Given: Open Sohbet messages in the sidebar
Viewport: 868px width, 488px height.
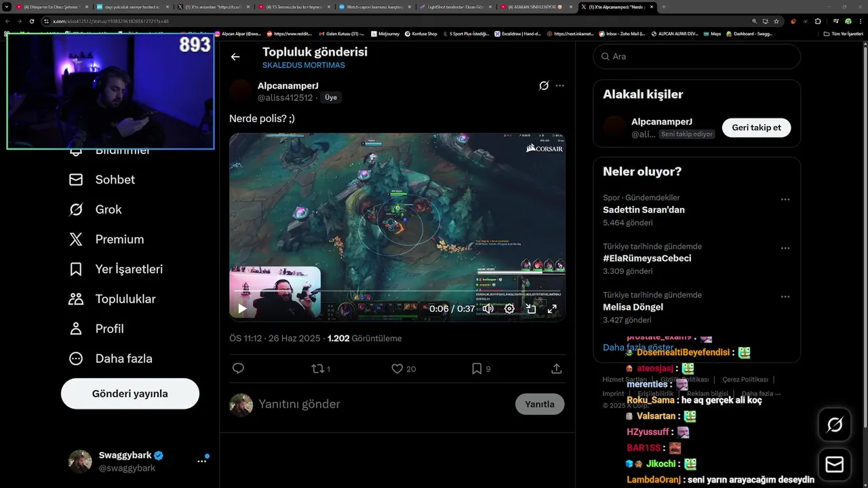Looking at the screenshot, I should [x=102, y=180].
